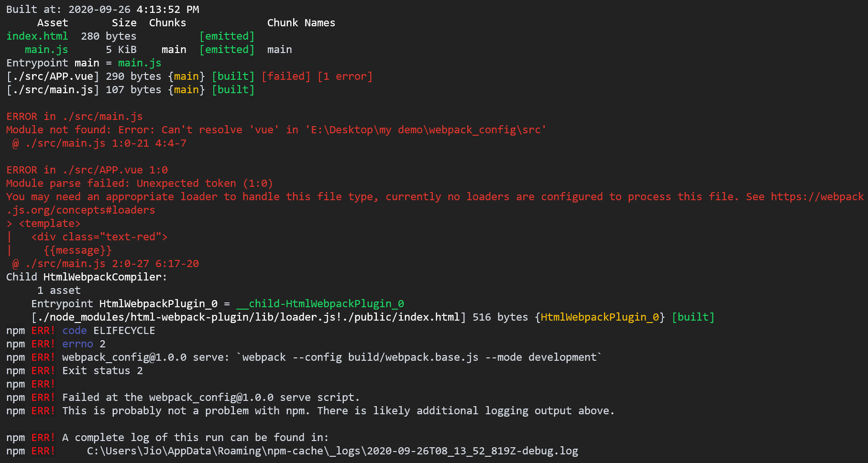Click 'Child HtmlWebpackCompiler:' line

click(x=87, y=277)
